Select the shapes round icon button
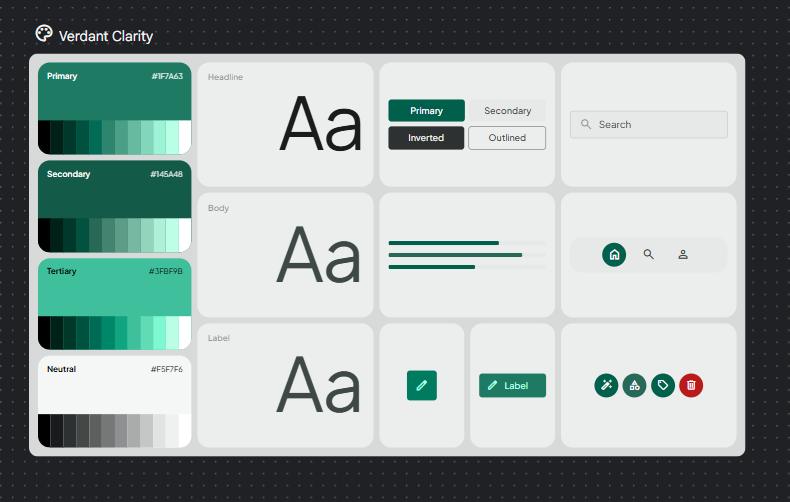Screen dimensions: 790x502 634,385
